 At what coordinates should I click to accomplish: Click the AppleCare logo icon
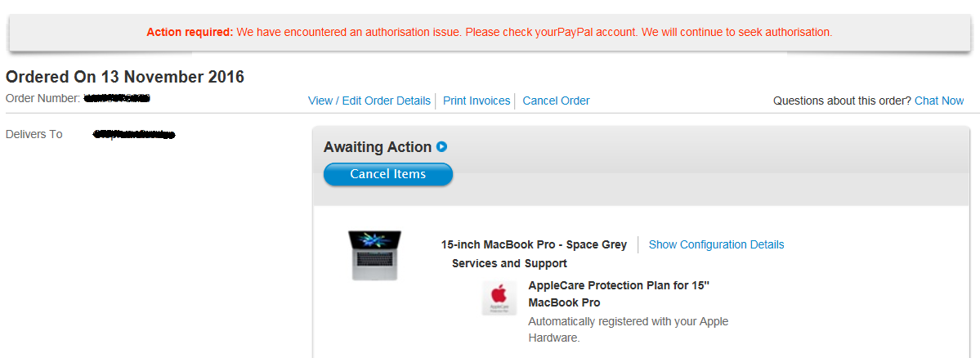499,298
